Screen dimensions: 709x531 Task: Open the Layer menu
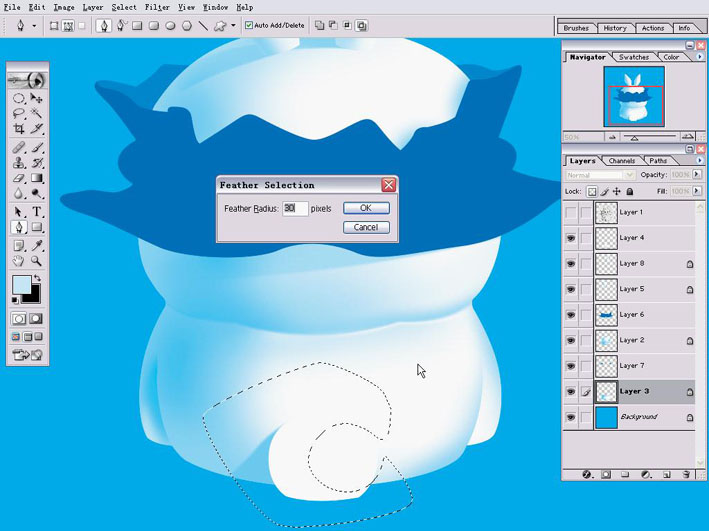pos(93,7)
